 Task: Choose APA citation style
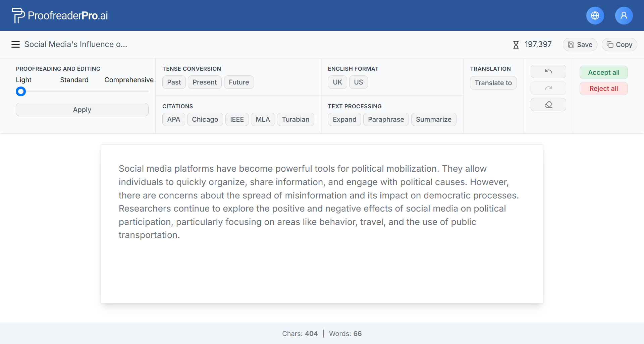coord(173,119)
